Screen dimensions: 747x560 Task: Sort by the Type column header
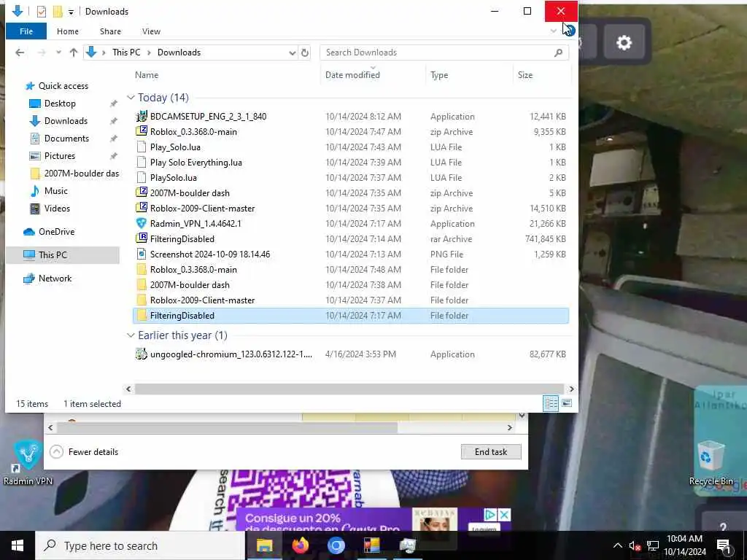pyautogui.click(x=438, y=75)
